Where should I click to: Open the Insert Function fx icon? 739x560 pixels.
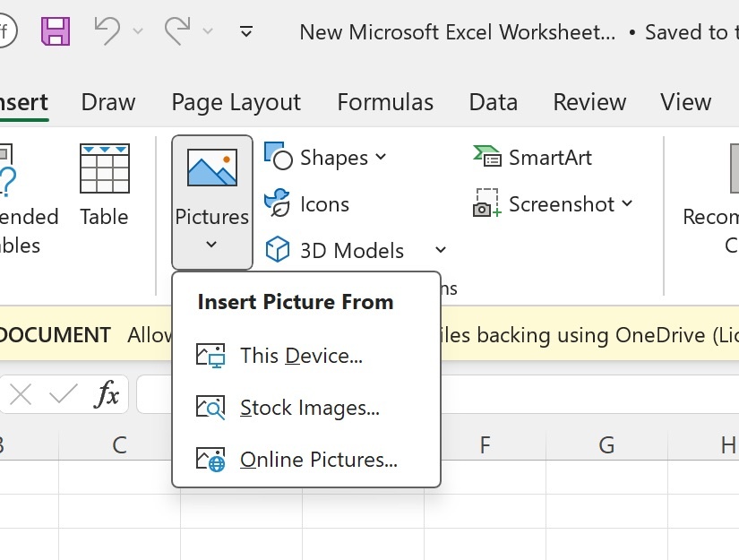click(x=109, y=394)
